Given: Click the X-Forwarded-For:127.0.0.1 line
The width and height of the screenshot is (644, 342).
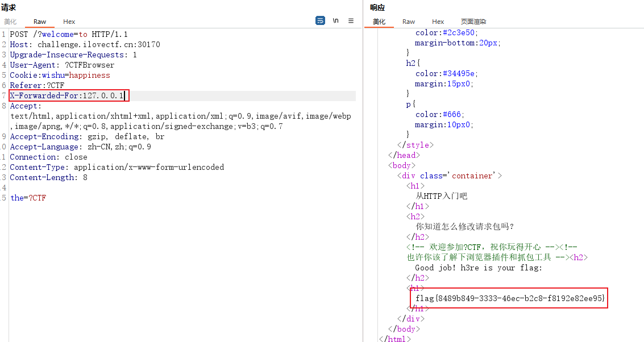Looking at the screenshot, I should pos(67,95).
